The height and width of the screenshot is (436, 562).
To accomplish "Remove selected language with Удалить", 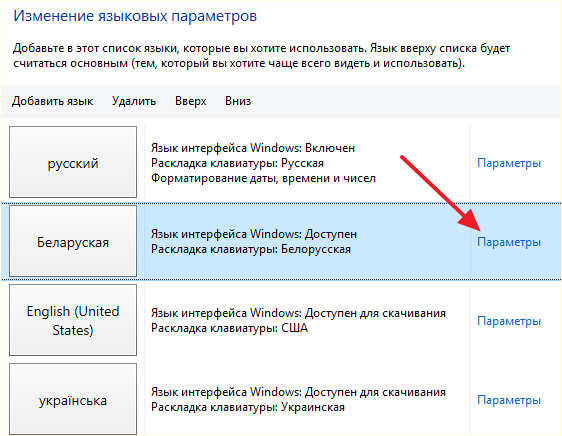I will click(x=134, y=101).
